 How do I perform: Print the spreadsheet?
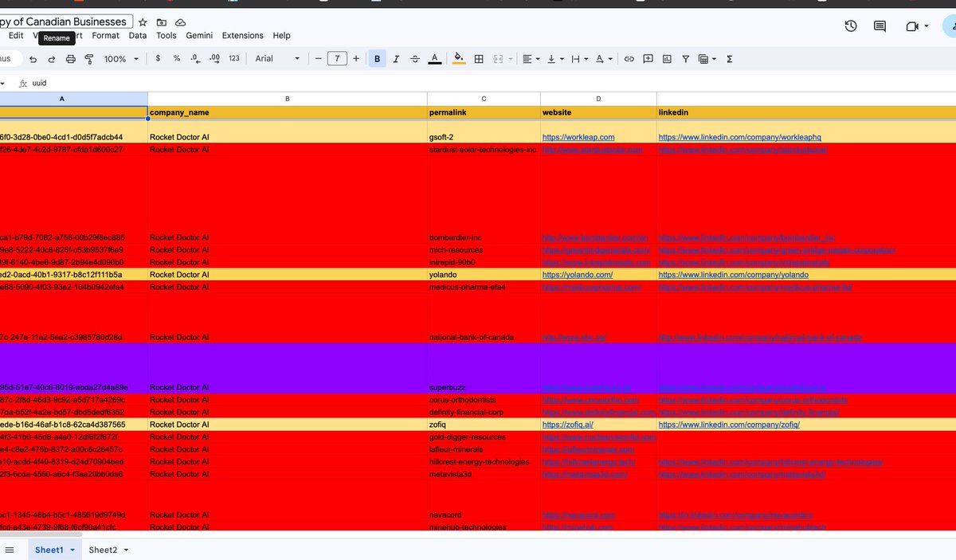click(x=71, y=59)
